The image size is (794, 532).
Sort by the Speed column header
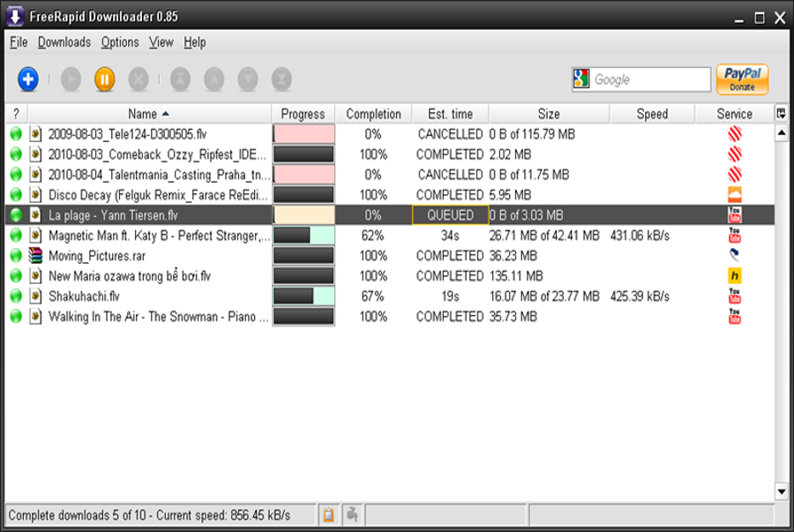pos(652,114)
